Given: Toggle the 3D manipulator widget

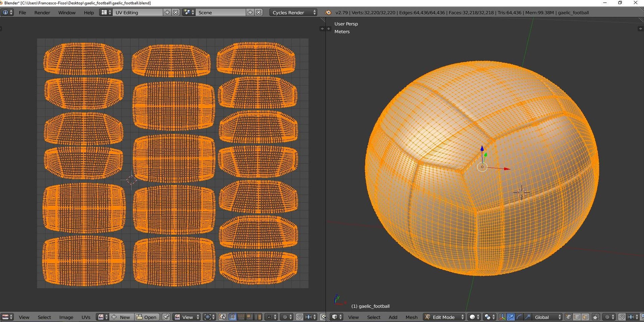Looking at the screenshot, I should [x=502, y=317].
